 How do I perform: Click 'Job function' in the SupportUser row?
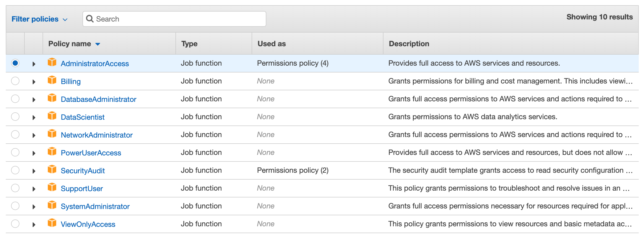(201, 188)
